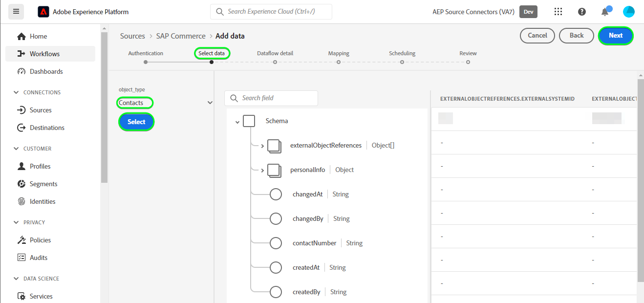Check the Schema root checkbox
Image resolution: width=644 pixels, height=303 pixels.
[249, 121]
